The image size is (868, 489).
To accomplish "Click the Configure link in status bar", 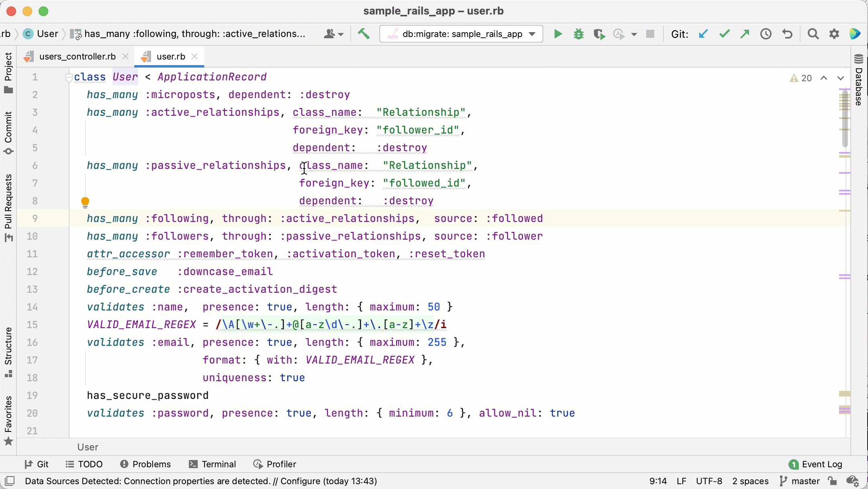I will tap(302, 481).
